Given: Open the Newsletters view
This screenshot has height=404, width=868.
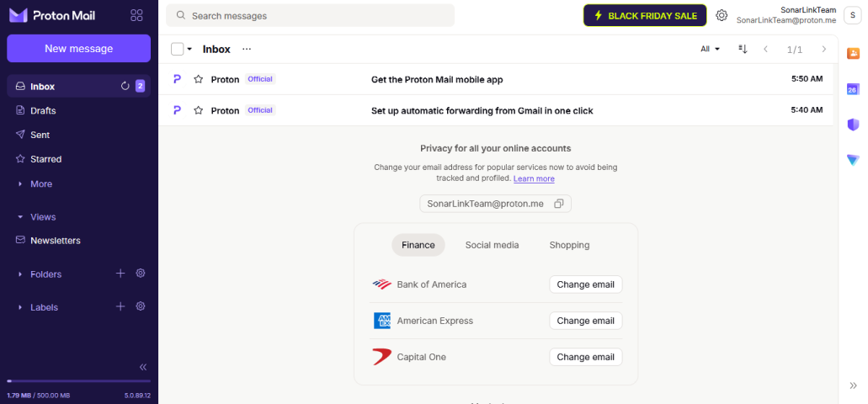Looking at the screenshot, I should click(78, 241).
